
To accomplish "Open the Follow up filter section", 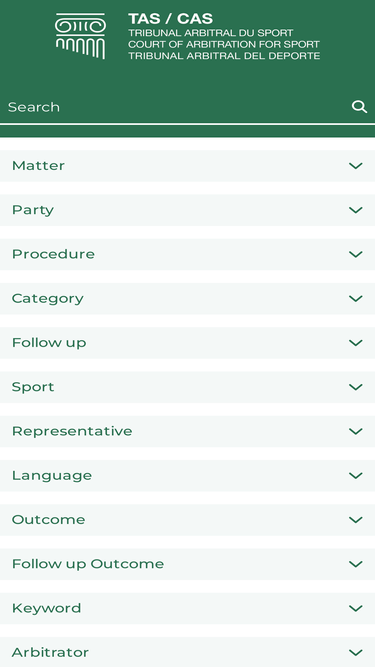I will [x=188, y=343].
